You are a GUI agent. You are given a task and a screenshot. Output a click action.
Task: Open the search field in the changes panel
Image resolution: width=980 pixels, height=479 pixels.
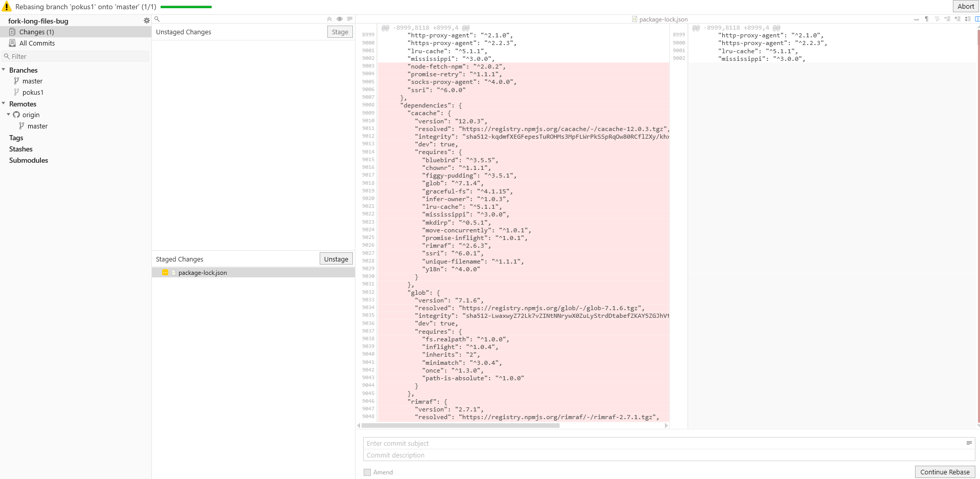(x=157, y=18)
